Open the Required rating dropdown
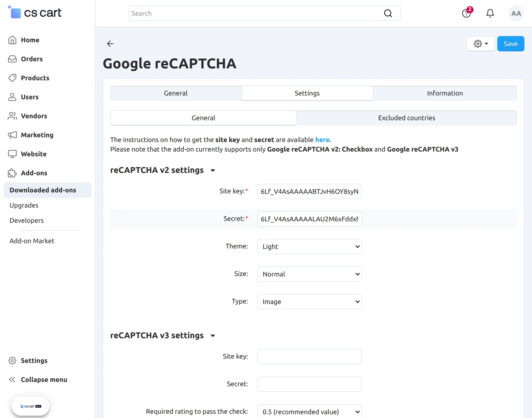The width and height of the screenshot is (532, 418). [309, 412]
